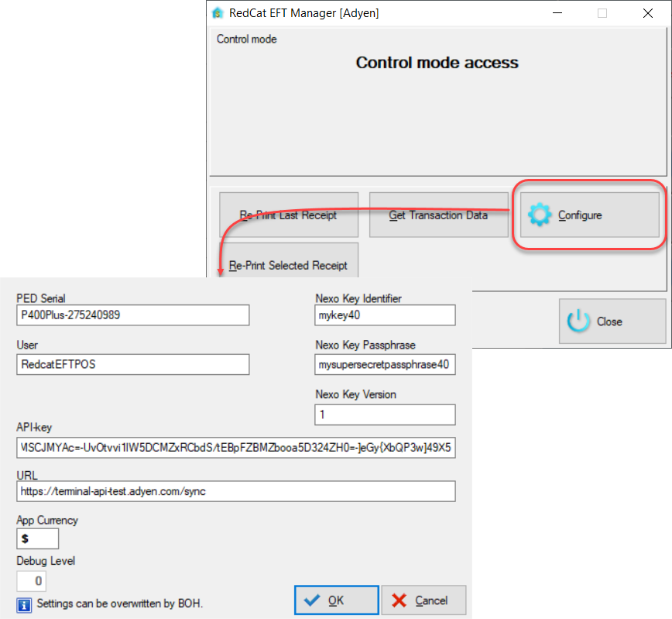Click the power icon on the Close button
This screenshot has height=619, width=672.
click(579, 322)
